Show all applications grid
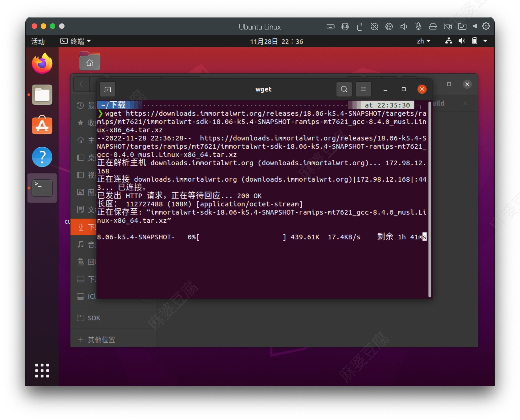 click(42, 370)
